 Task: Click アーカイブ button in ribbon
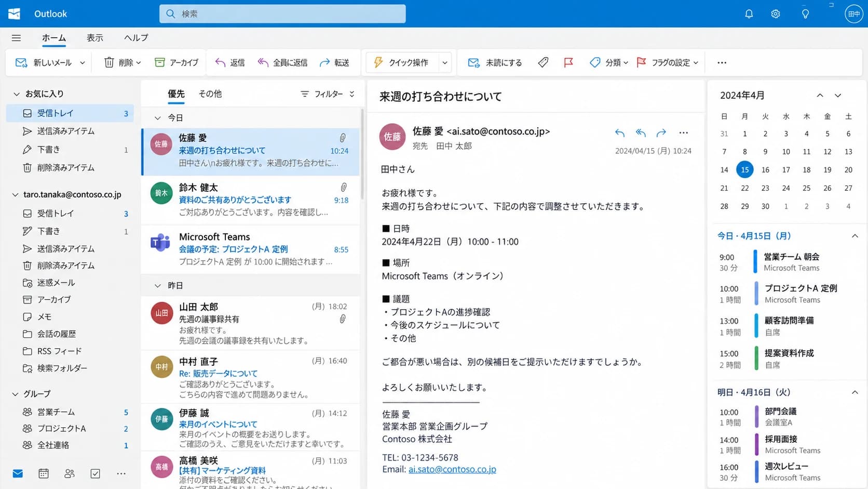point(177,62)
